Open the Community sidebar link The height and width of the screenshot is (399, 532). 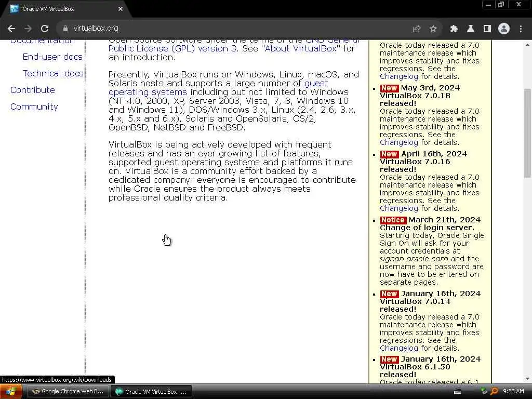point(34,107)
